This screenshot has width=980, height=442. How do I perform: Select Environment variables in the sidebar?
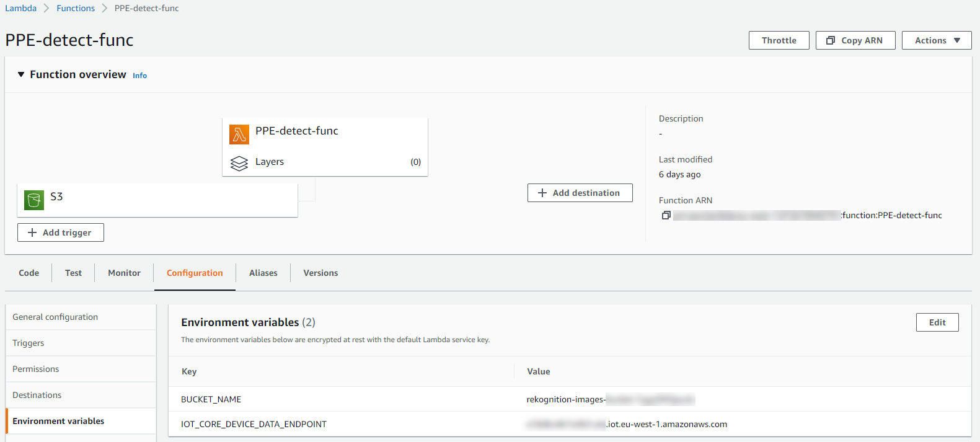(81, 421)
